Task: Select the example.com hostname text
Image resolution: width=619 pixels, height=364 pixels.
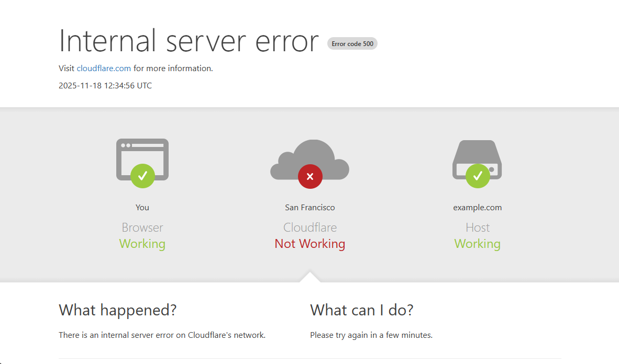Action: [x=477, y=207]
